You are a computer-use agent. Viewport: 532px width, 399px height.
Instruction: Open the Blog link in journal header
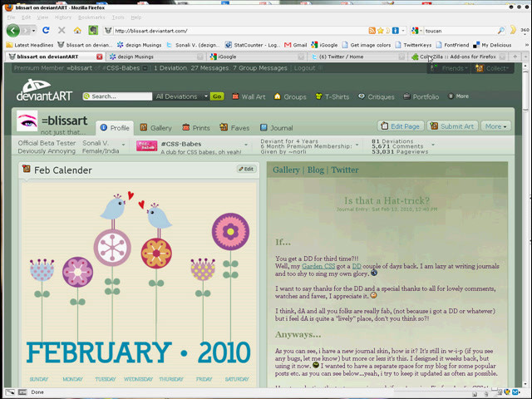316,170
